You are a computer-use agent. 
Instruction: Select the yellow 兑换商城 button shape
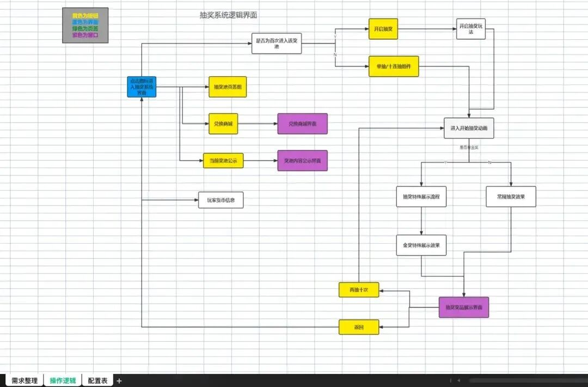(x=223, y=124)
